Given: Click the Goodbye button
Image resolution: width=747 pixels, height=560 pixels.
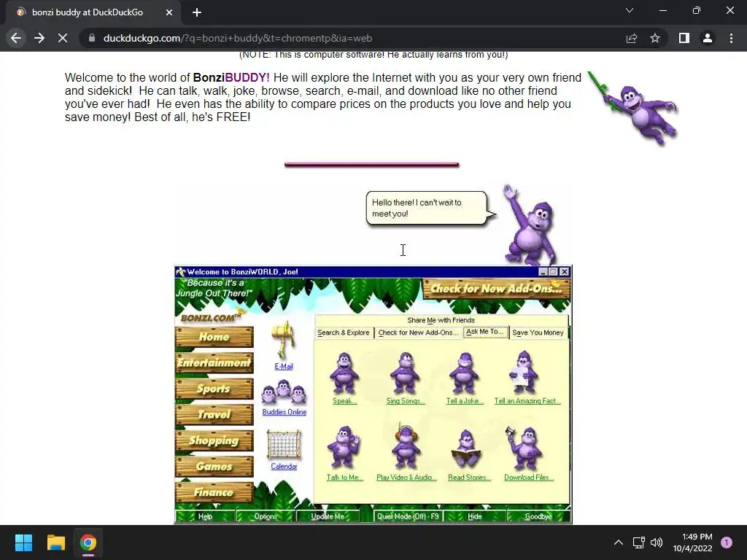Looking at the screenshot, I should click(538, 516).
